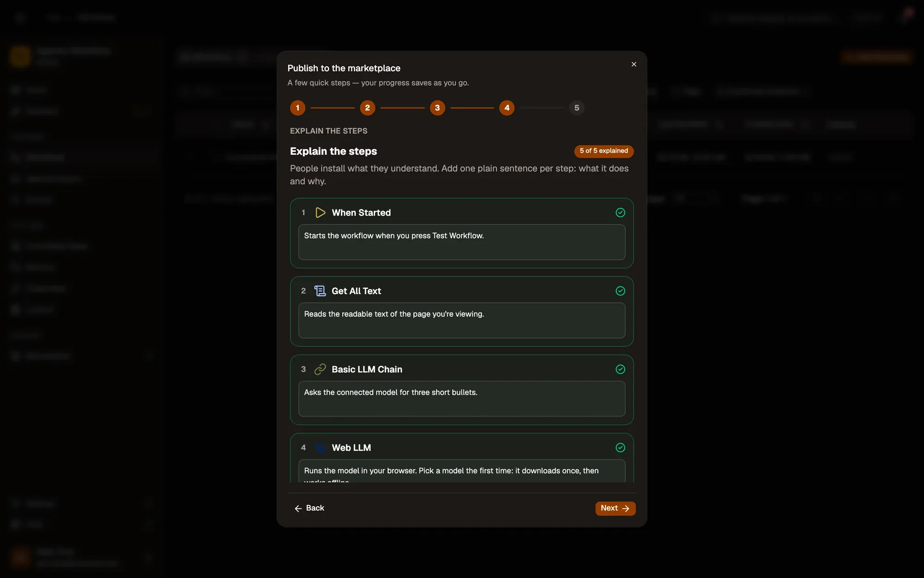924x578 pixels.
Task: Select wizard step 4 indicator
Action: tap(507, 108)
